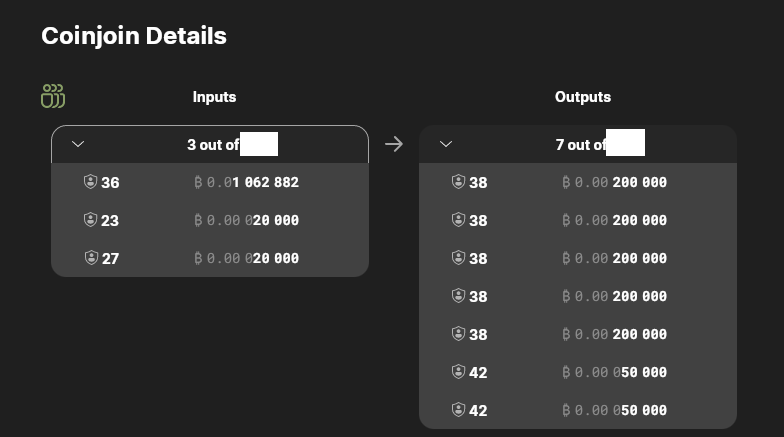The image size is (784, 437).
Task: Select input amount 0.01 062 882
Action: [x=246, y=182]
